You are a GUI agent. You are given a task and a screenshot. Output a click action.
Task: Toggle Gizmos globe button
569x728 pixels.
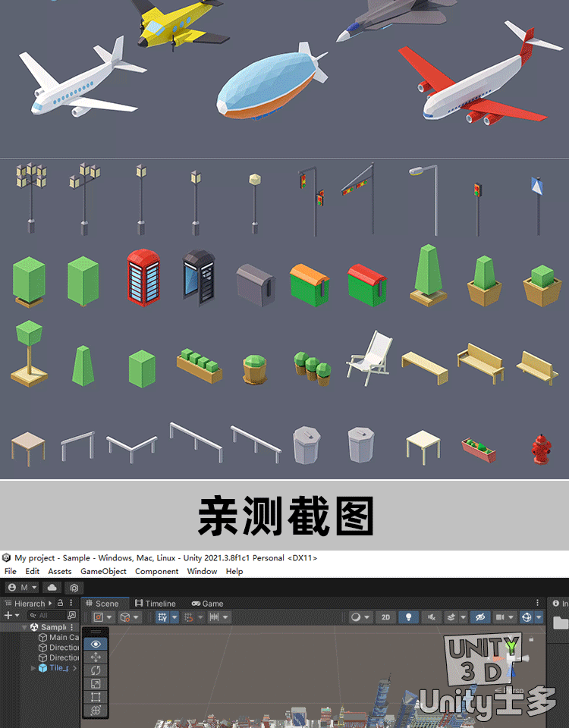coord(527,617)
